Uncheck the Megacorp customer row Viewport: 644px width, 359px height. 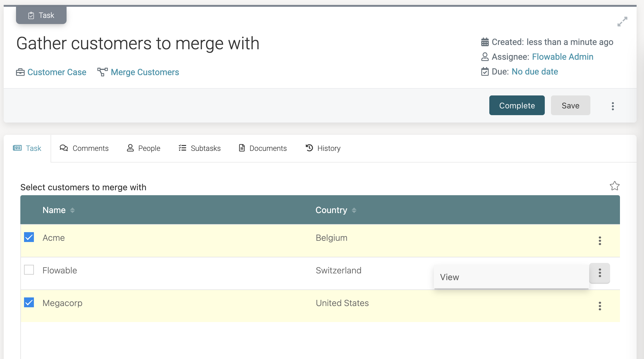29,303
